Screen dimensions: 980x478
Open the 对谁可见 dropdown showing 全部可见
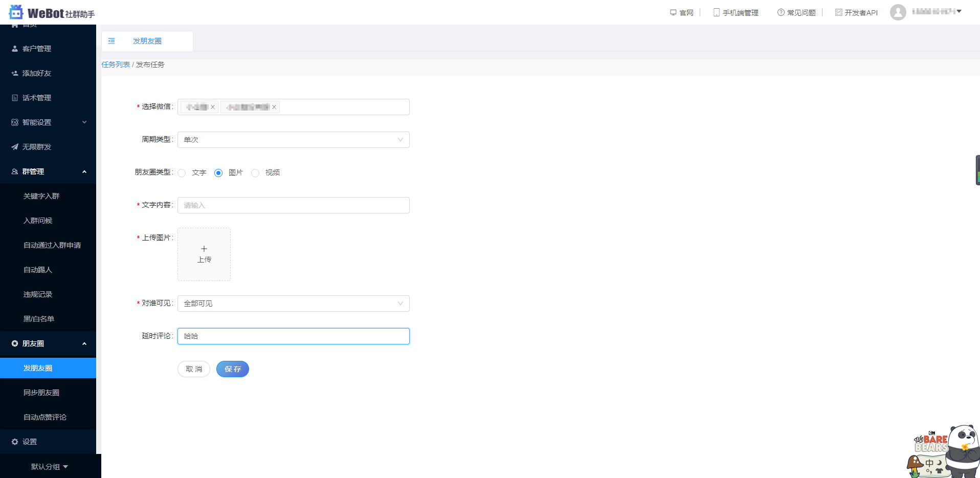(294, 303)
